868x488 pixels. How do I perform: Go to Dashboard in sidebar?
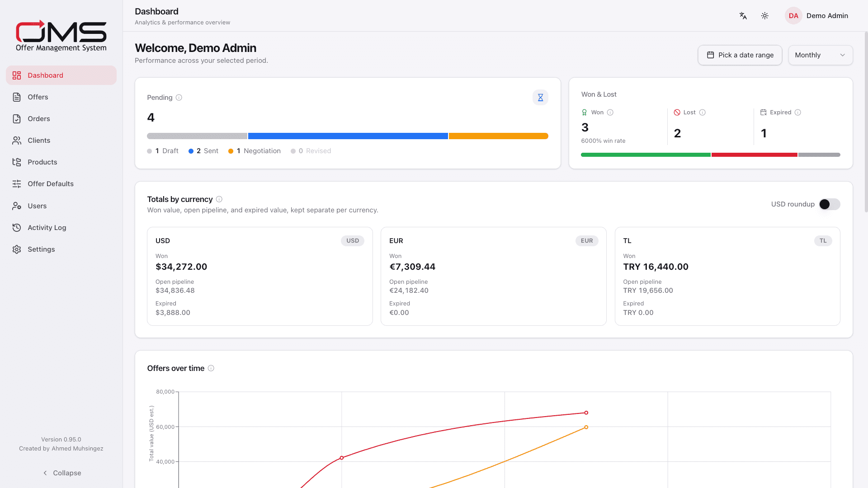coord(61,75)
